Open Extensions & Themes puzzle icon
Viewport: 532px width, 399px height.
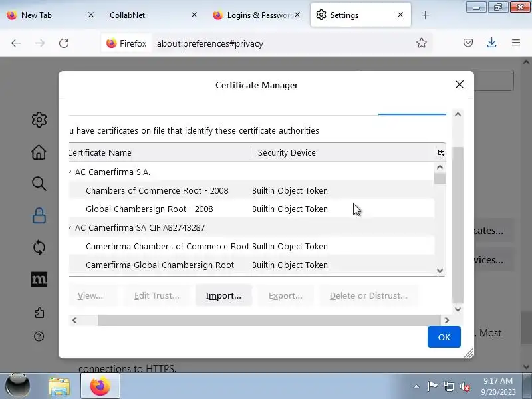tap(39, 312)
